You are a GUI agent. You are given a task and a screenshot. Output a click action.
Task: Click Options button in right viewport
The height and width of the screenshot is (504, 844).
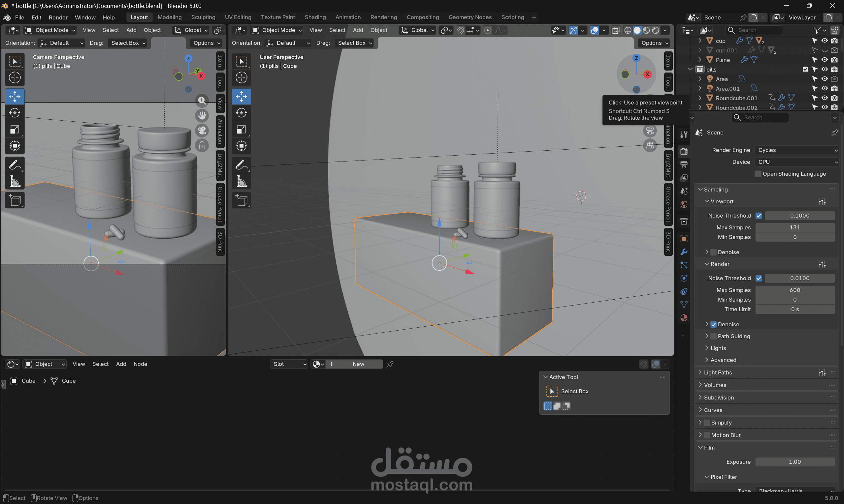(x=654, y=43)
